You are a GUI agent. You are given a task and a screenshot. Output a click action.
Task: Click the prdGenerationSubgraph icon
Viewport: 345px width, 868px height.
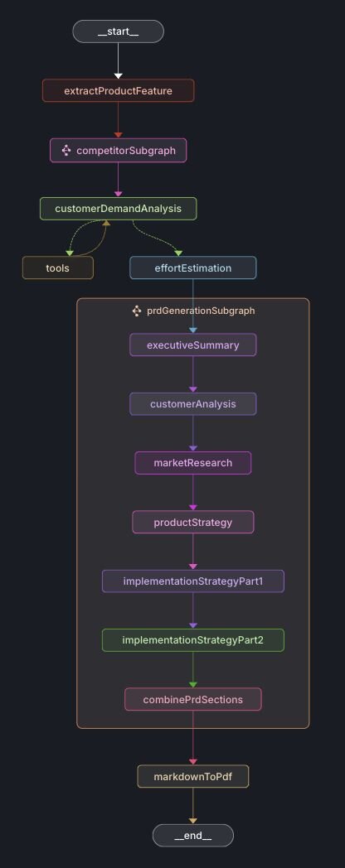137,311
